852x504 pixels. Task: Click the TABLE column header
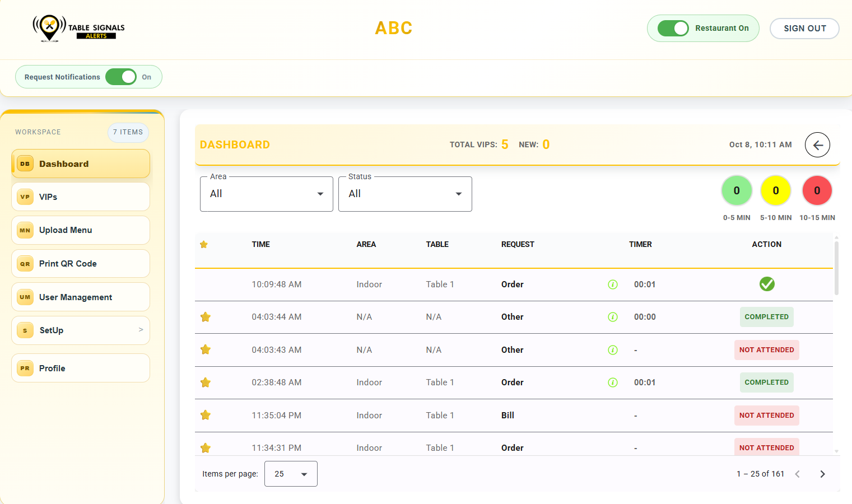pos(437,245)
